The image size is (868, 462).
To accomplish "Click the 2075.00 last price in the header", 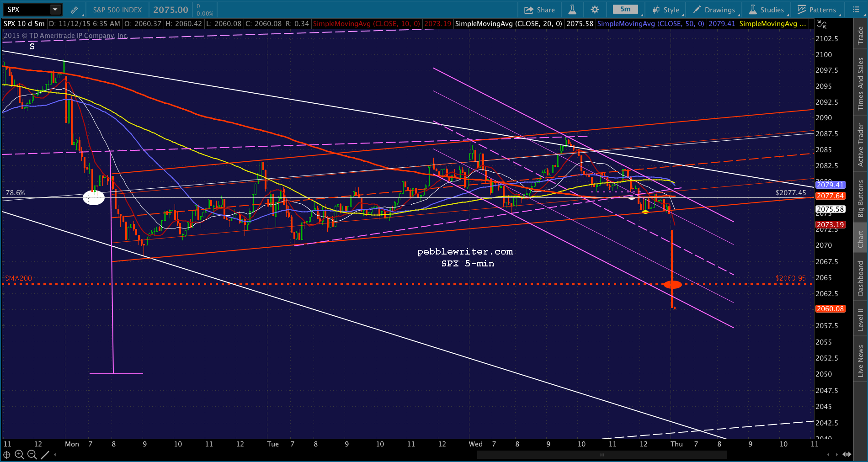I will coord(170,10).
